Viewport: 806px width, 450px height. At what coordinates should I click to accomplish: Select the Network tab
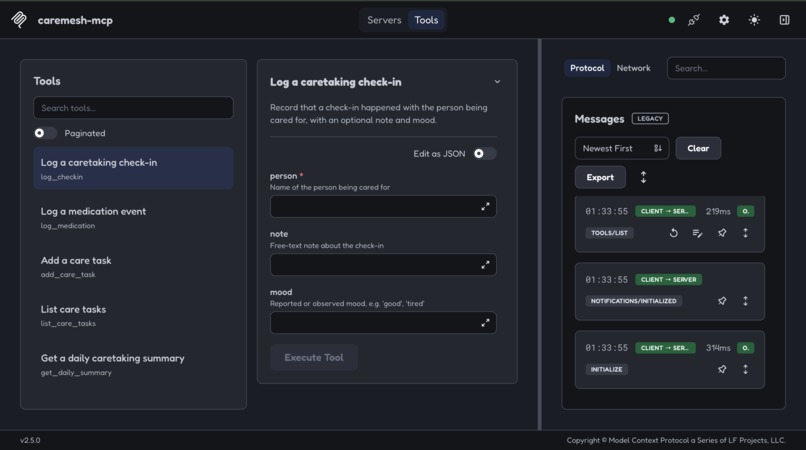coord(633,68)
